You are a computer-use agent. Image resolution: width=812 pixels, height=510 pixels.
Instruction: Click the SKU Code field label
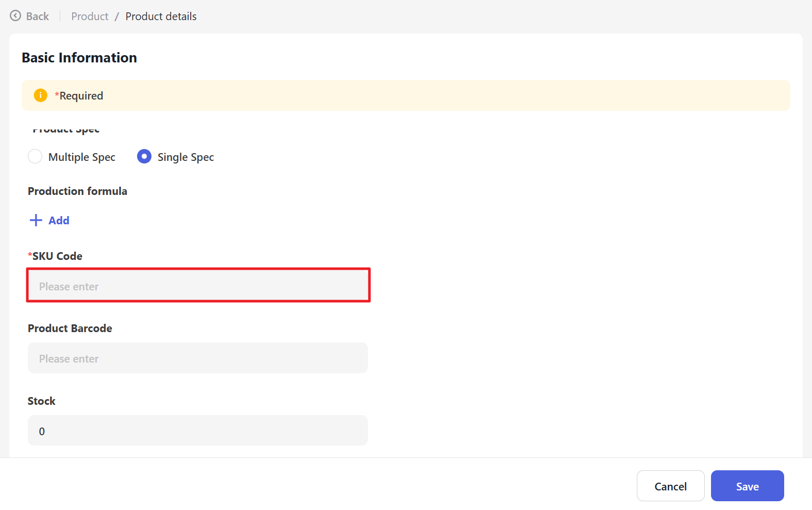tap(57, 256)
